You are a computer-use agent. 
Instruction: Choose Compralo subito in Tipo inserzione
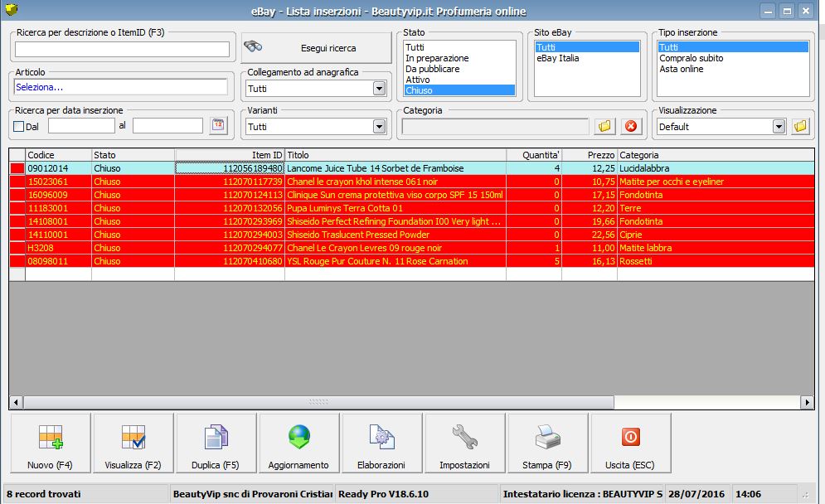tap(692, 58)
